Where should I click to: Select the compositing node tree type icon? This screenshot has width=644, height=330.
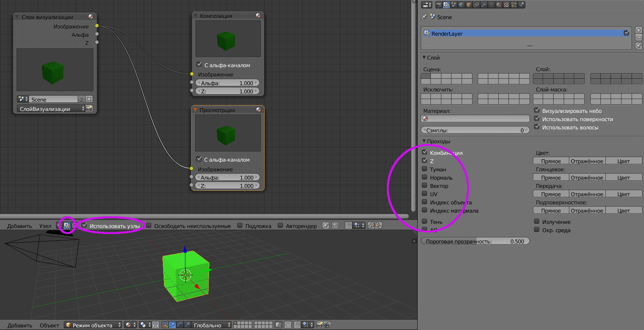[x=66, y=225]
